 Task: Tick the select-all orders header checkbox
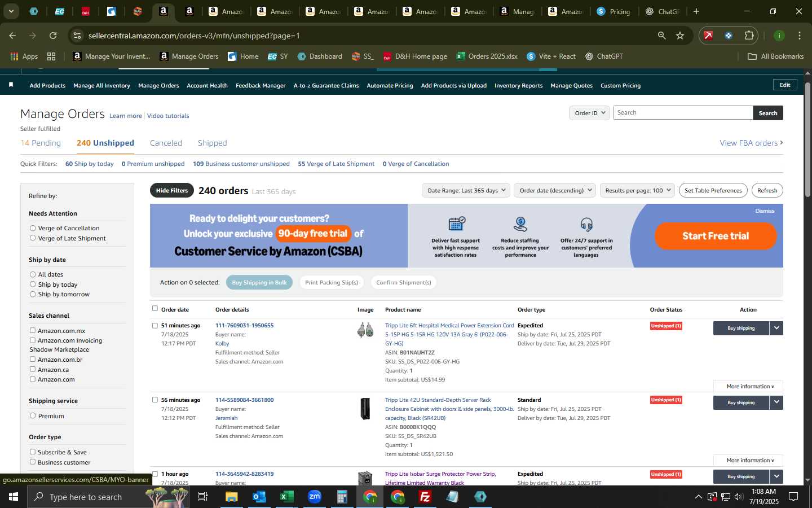click(155, 309)
